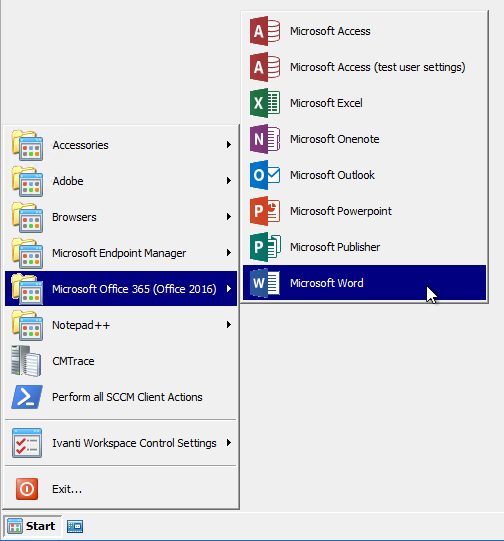
Task: Expand the Ivanti Workspace Control Settings arrow
Action: (x=229, y=442)
